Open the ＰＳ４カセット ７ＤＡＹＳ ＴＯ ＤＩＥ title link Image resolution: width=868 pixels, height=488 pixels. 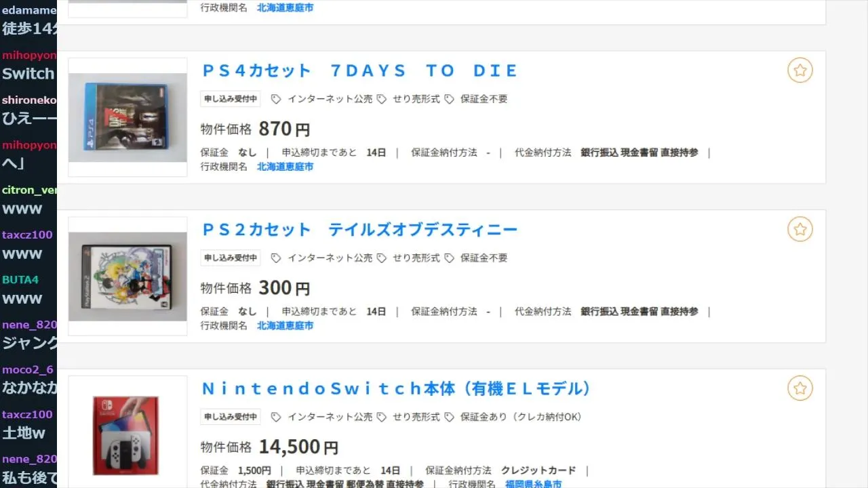click(360, 70)
